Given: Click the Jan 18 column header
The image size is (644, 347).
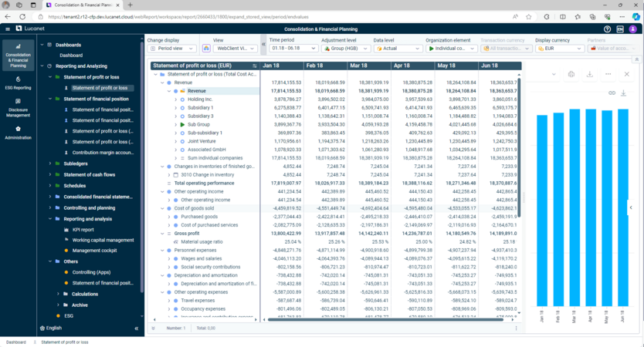Looking at the screenshot, I should [282, 66].
